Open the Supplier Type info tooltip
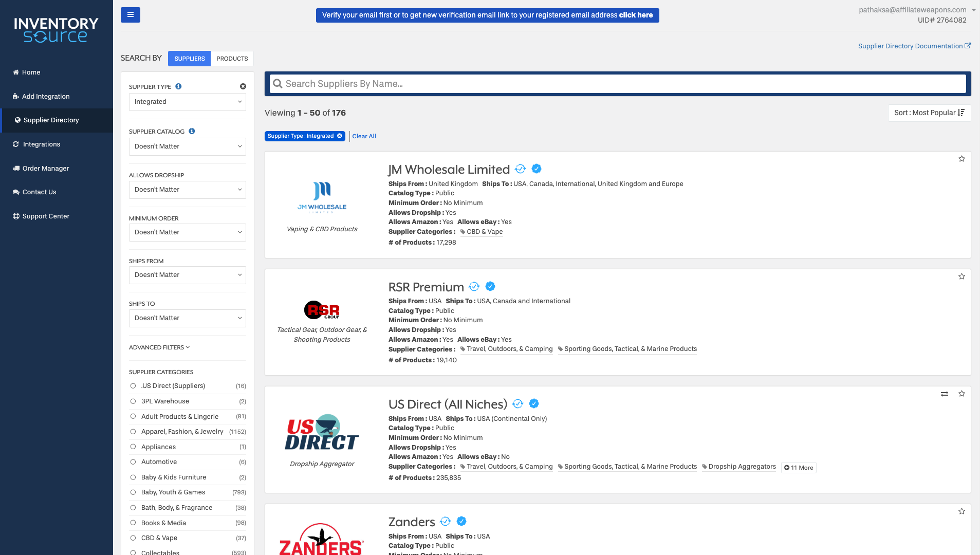 click(x=178, y=86)
